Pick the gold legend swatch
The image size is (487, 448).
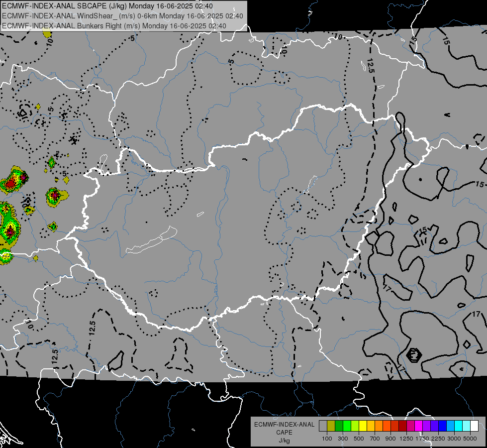[371, 426]
